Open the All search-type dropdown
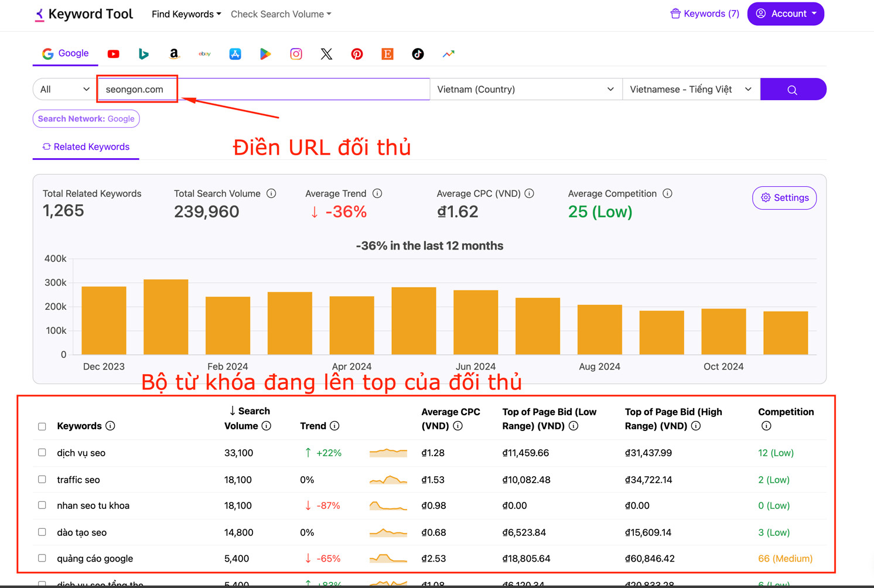 (x=64, y=89)
